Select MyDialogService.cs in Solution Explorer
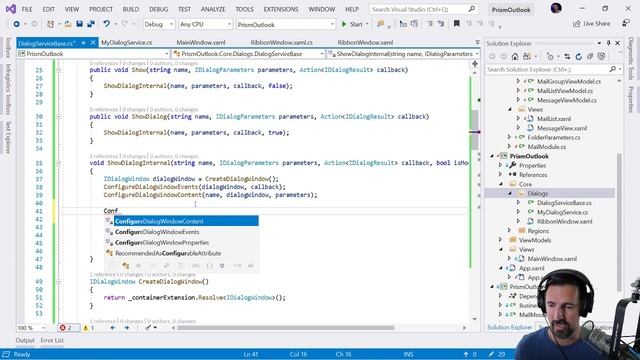 [562, 212]
